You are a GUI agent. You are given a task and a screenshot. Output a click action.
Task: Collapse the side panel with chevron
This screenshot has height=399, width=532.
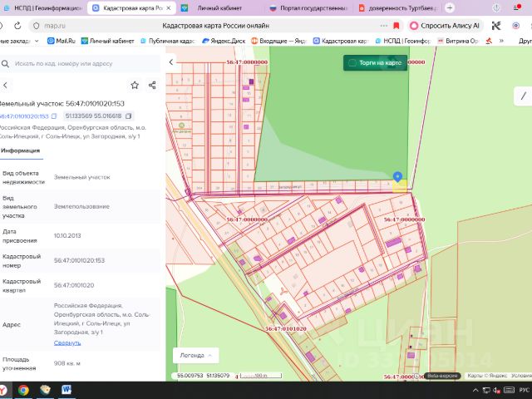(171, 62)
